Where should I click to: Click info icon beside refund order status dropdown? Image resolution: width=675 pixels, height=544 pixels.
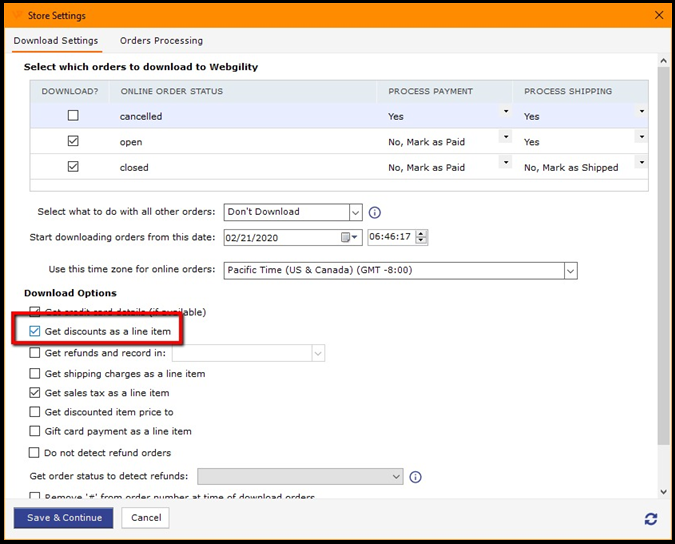pyautogui.click(x=415, y=477)
